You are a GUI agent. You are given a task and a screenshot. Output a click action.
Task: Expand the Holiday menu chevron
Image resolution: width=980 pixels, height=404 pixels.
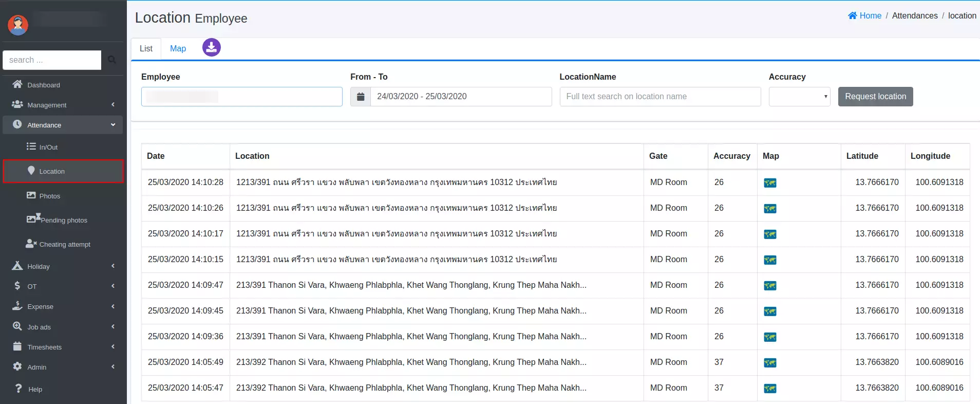pyautogui.click(x=113, y=266)
